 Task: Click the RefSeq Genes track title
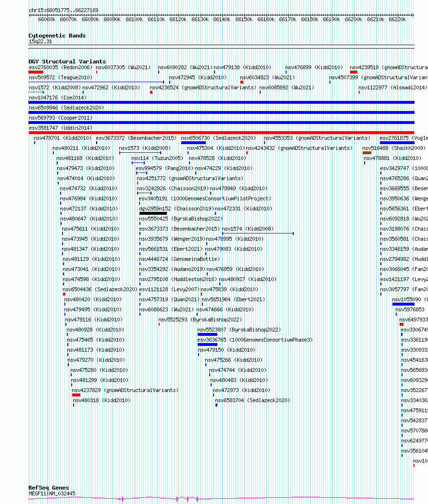pyautogui.click(x=49, y=488)
